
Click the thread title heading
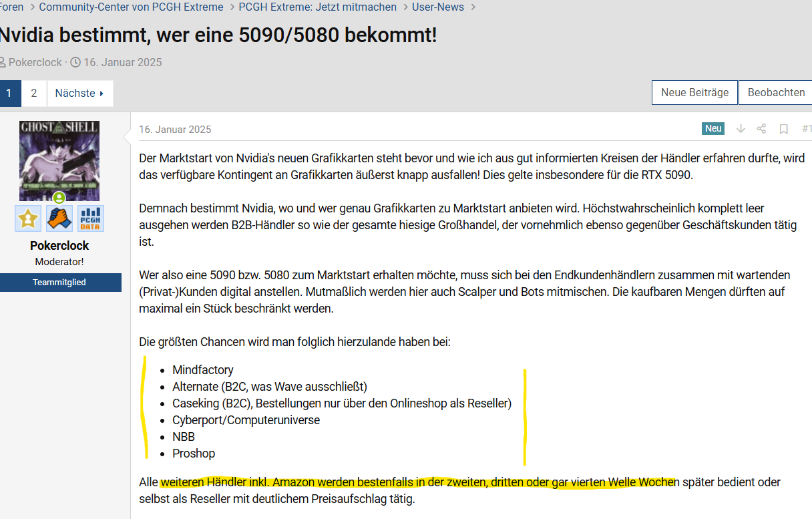point(218,35)
